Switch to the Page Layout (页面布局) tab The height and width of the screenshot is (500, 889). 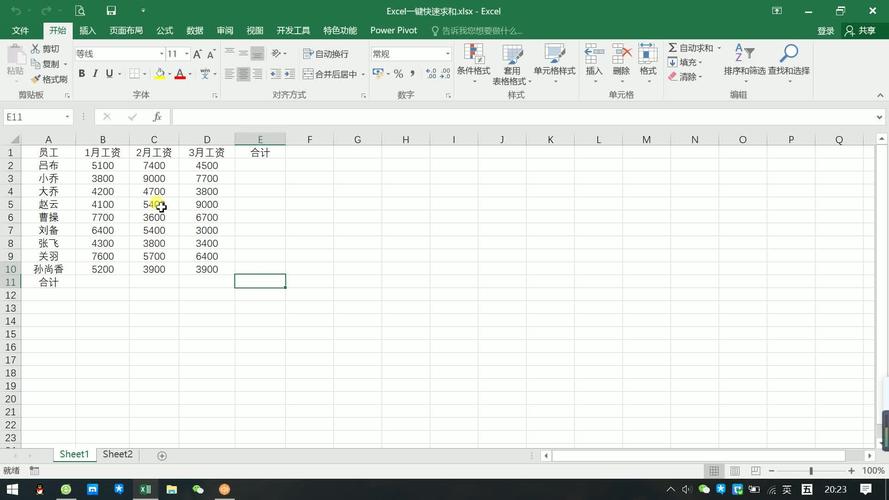tap(126, 31)
